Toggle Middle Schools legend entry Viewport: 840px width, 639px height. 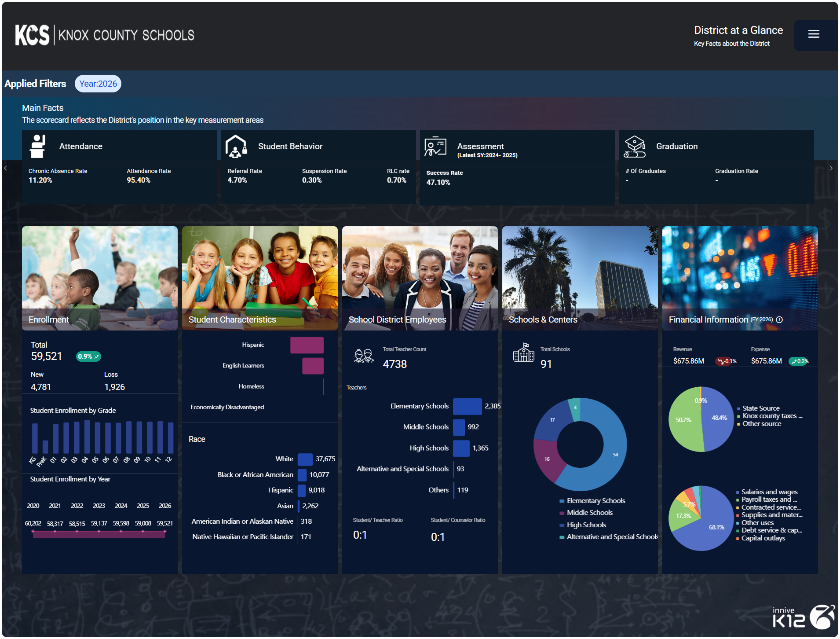click(x=589, y=513)
